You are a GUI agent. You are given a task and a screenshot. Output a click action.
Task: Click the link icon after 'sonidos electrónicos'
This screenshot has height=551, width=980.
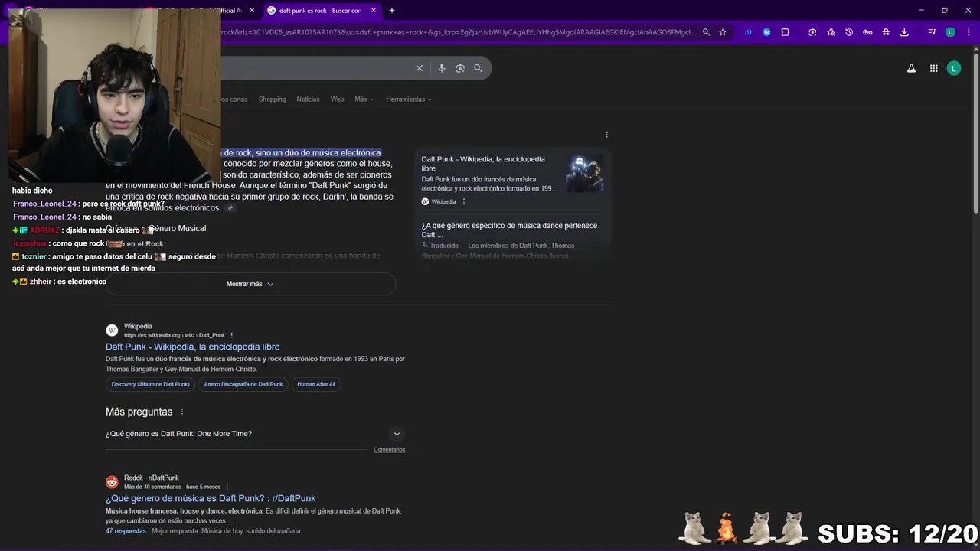230,208
